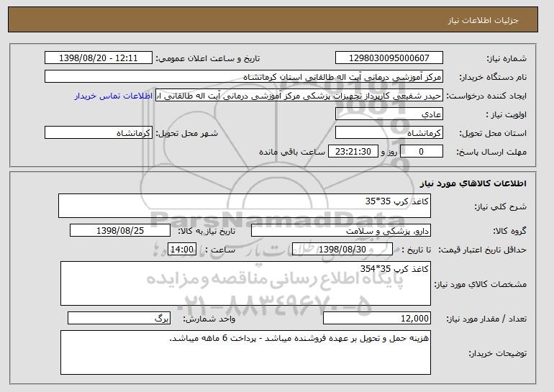Click the label تاریخ نیاز به کالا

(206, 231)
